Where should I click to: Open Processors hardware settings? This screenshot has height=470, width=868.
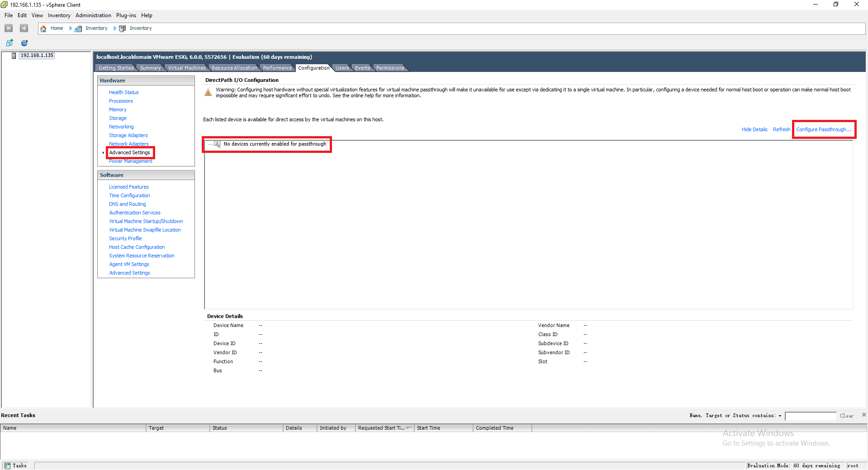[x=121, y=101]
